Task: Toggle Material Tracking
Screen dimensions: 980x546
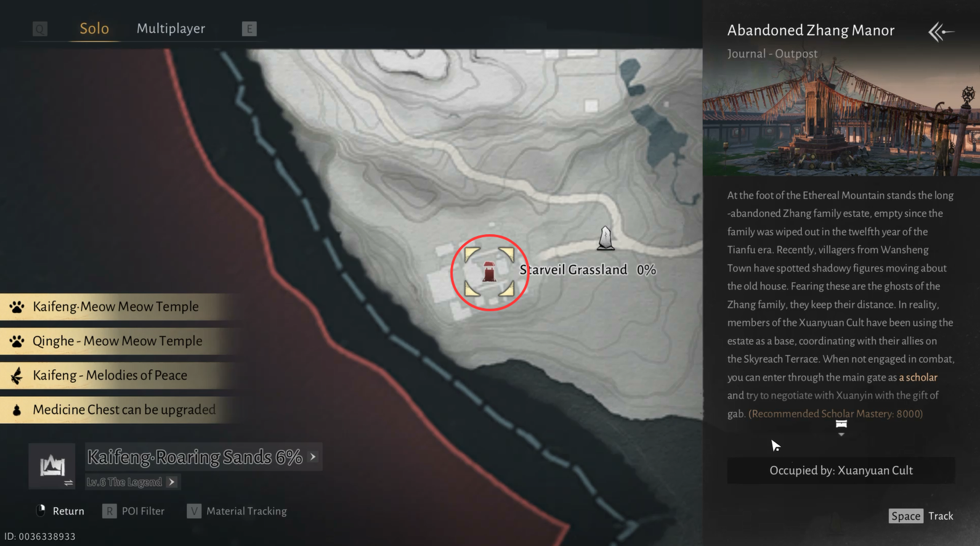Action: (x=237, y=511)
